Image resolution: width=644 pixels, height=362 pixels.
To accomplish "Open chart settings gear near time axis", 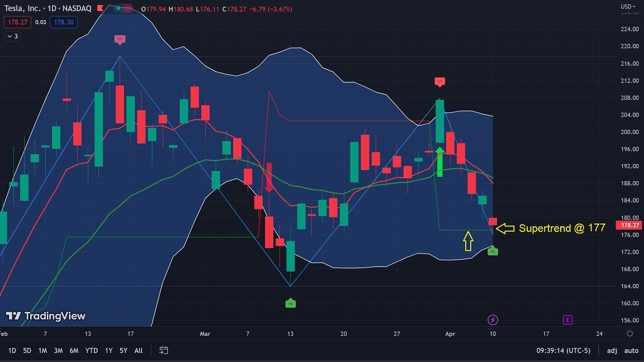I will tap(629, 334).
